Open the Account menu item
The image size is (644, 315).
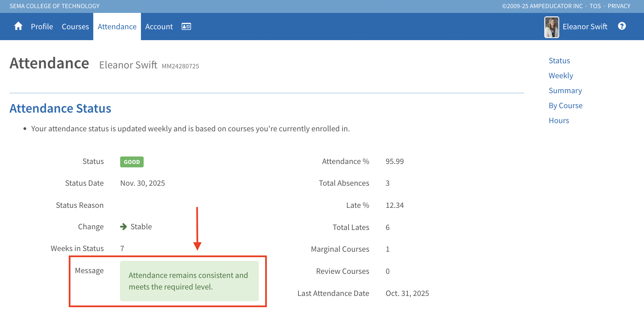159,27
